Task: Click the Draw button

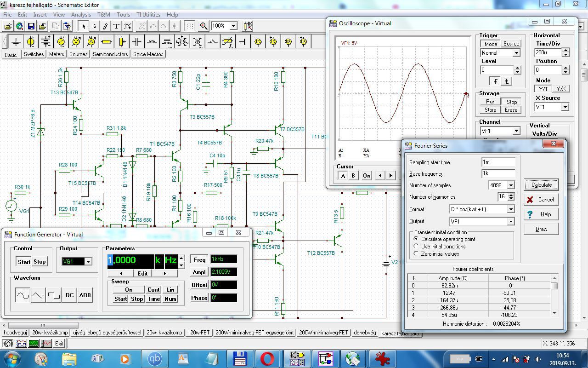Action: coord(541,229)
